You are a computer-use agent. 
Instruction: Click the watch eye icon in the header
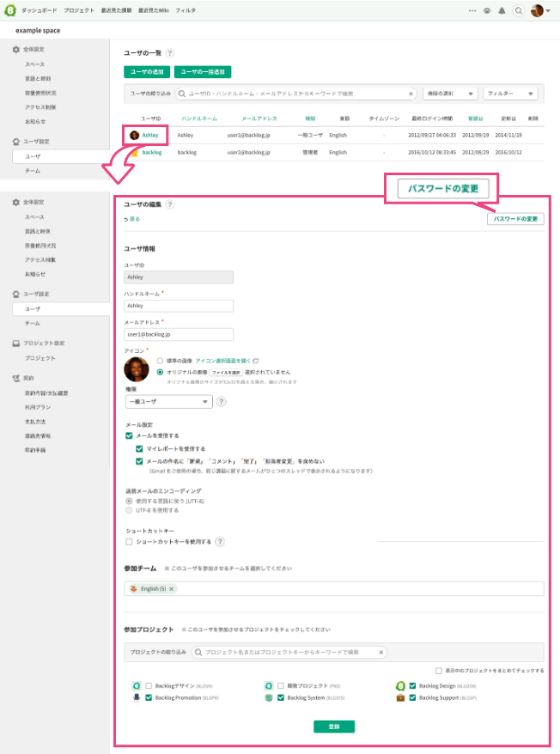[x=487, y=11]
